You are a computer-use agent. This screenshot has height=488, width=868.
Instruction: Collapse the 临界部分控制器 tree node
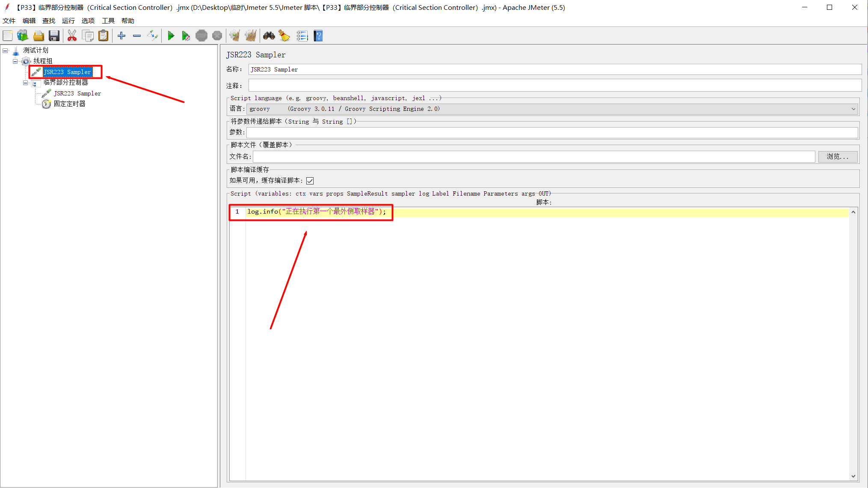click(x=26, y=83)
